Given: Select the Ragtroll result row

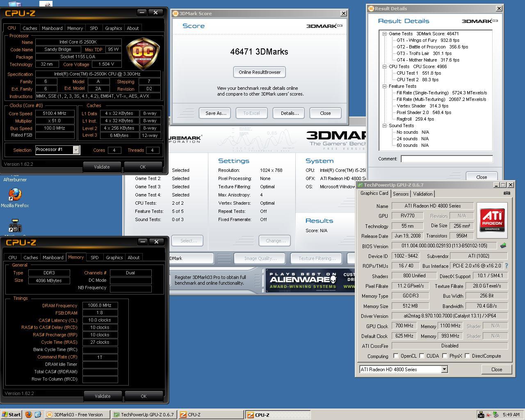Looking at the screenshot, I should click(x=415, y=119).
